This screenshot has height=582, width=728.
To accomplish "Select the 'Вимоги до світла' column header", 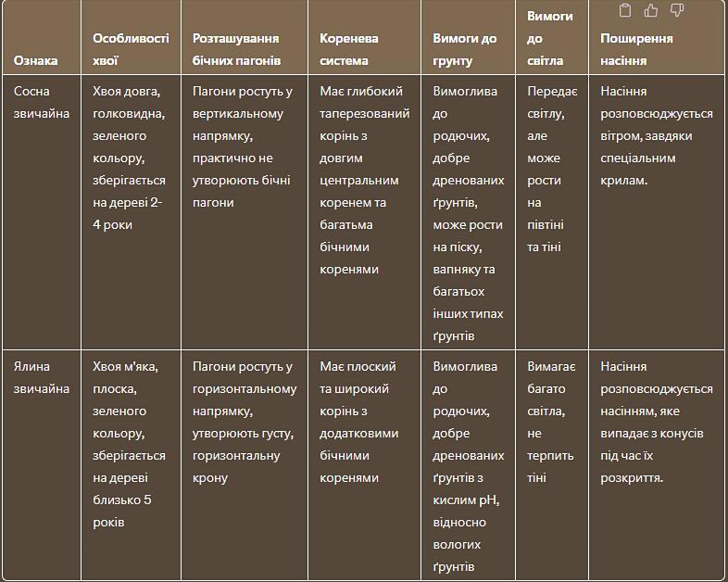I will 550,38.
